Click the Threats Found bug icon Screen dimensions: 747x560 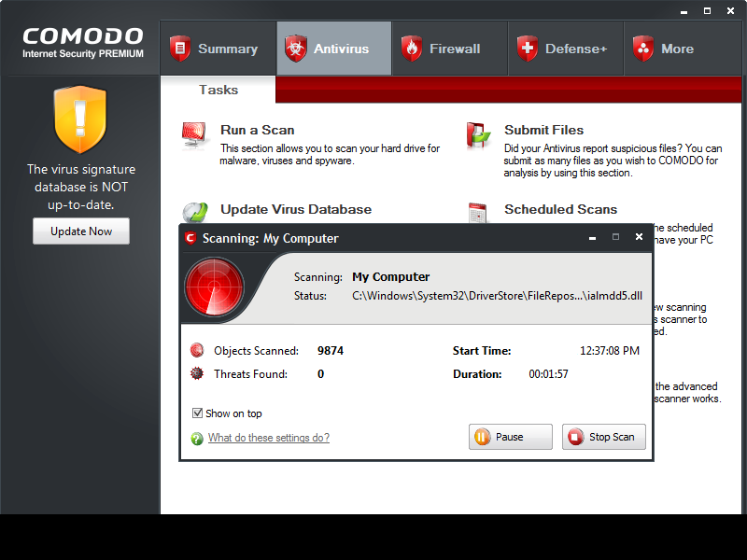pyautogui.click(x=197, y=374)
